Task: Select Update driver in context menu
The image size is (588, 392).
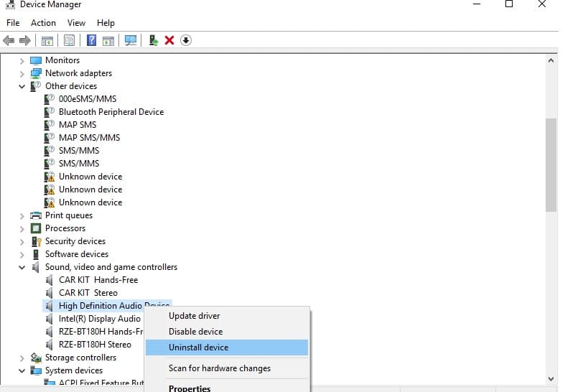Action: [x=194, y=316]
